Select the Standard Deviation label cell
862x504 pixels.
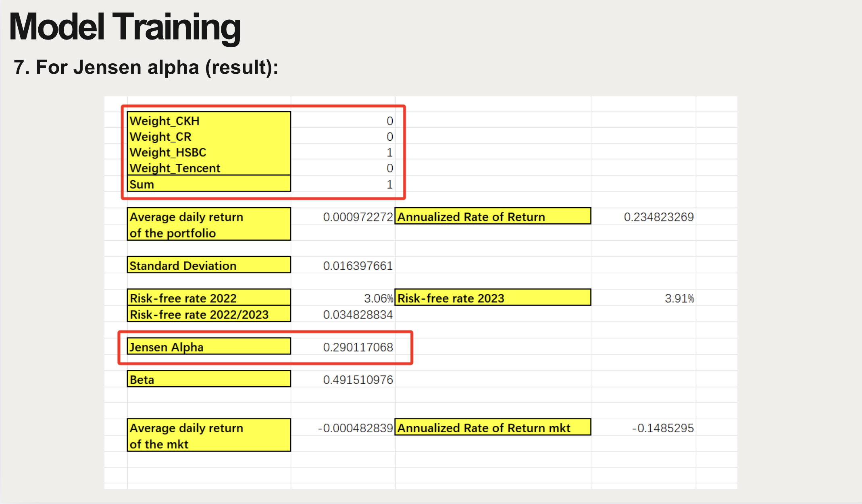point(208,265)
